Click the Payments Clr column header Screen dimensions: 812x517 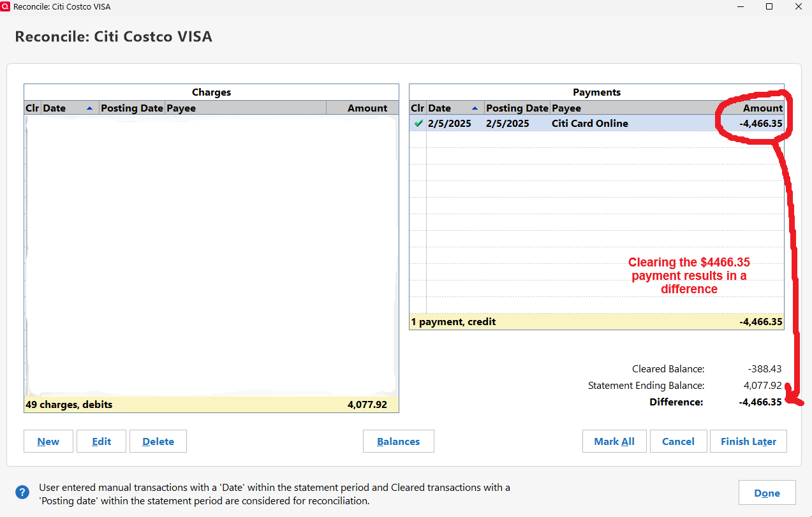[418, 108]
